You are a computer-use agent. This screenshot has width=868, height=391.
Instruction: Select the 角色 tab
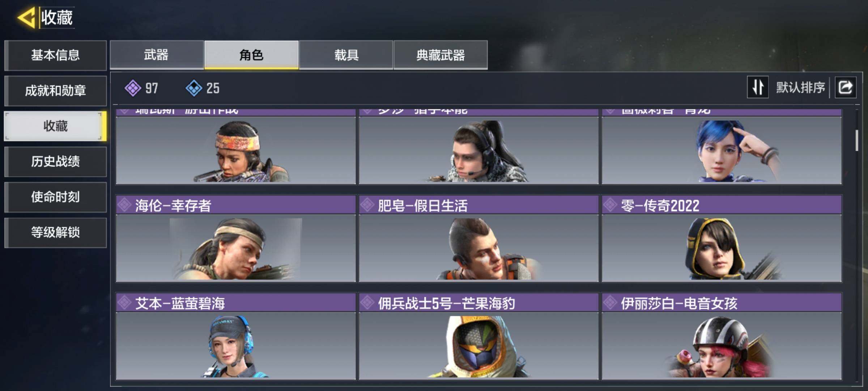click(251, 55)
